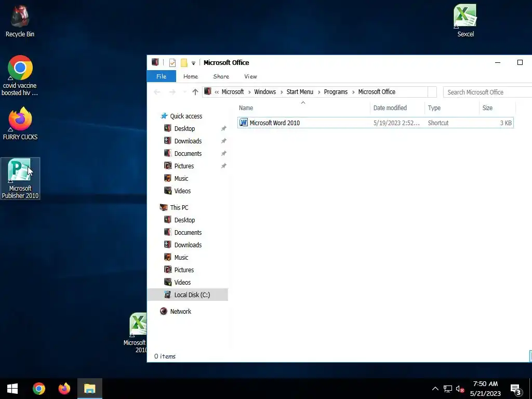Navigate to Programs in the breadcrumb
Viewport: 532px width, 399px height.
click(x=336, y=92)
